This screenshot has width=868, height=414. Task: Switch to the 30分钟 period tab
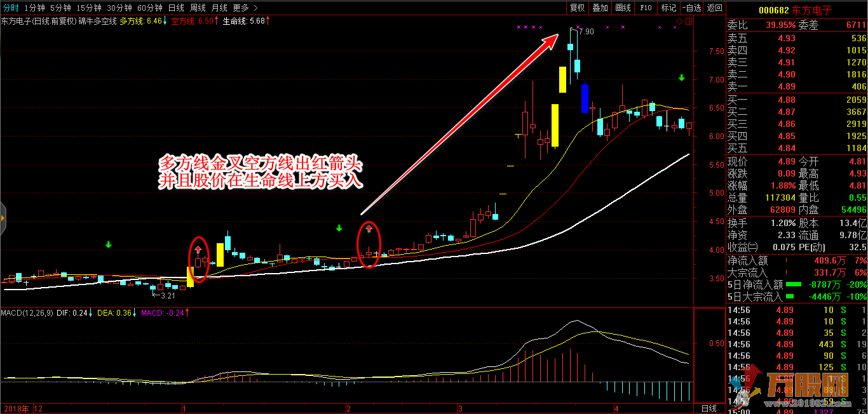click(119, 8)
